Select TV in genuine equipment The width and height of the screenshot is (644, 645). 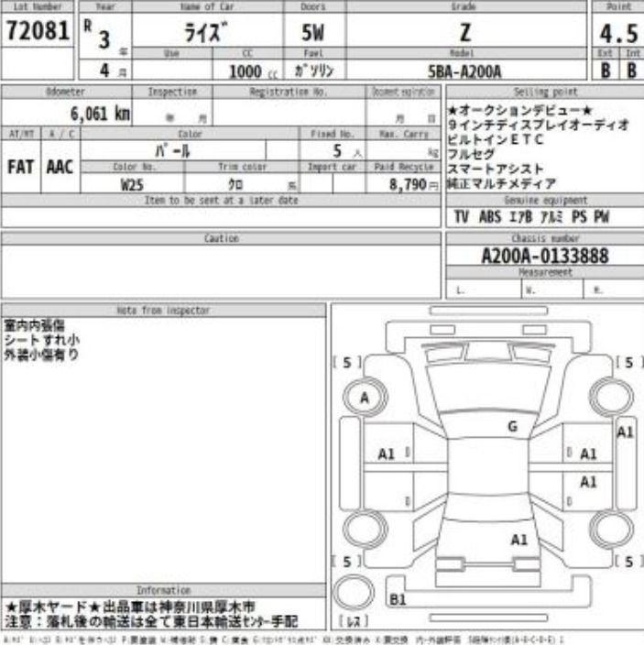coord(461,217)
